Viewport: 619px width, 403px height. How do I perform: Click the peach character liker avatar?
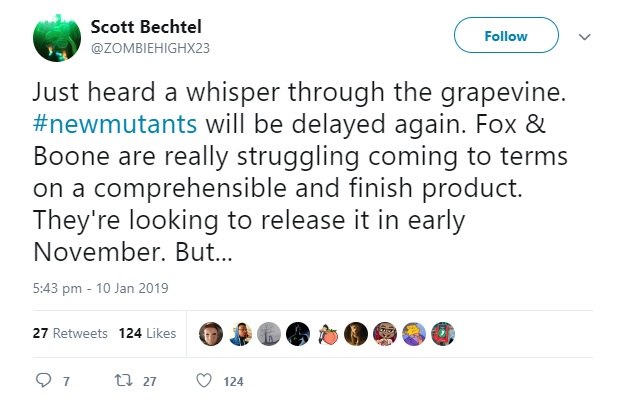click(x=326, y=333)
